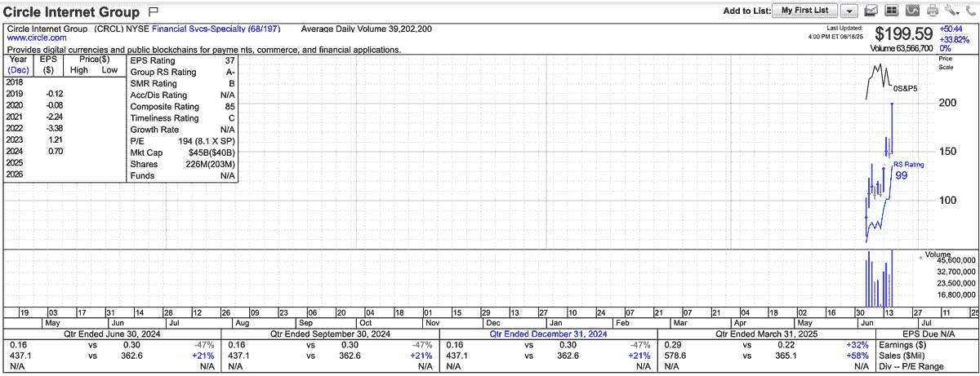This screenshot has width=980, height=376.
Task: Click the P/E 194 value
Action: point(207,141)
